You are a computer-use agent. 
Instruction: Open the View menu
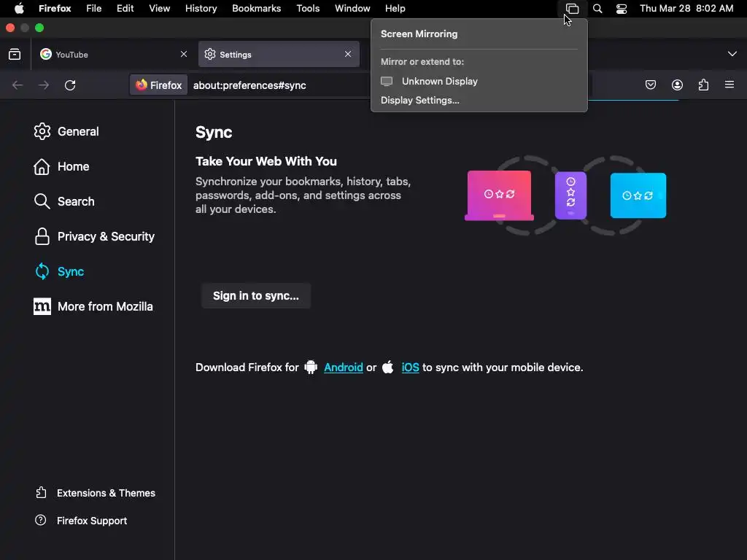click(159, 9)
